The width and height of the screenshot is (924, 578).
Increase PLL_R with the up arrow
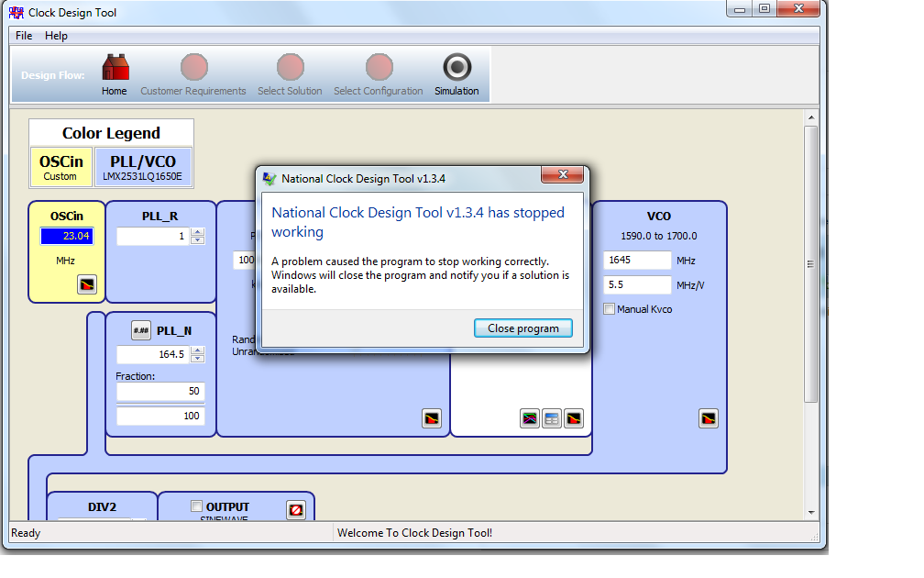[198, 232]
